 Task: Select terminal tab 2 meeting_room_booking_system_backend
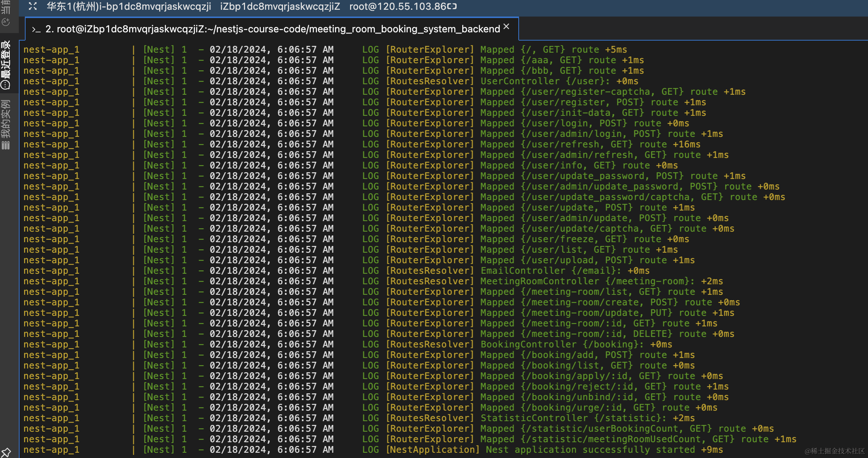click(273, 29)
